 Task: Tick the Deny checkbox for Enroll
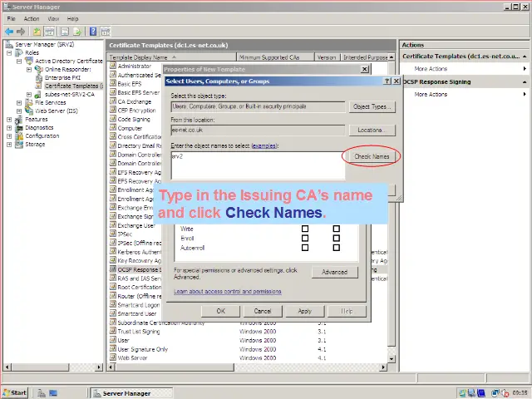[x=336, y=238]
